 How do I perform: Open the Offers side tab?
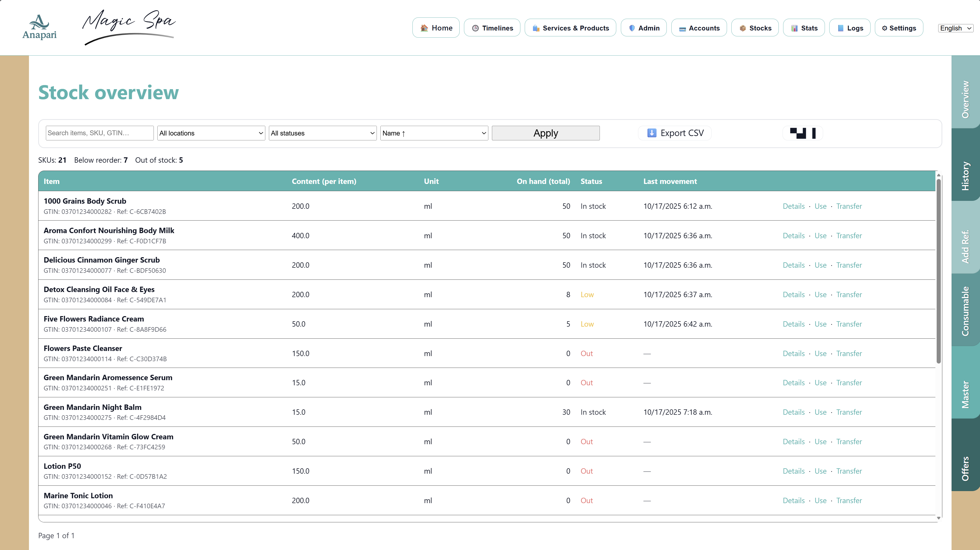click(x=965, y=468)
